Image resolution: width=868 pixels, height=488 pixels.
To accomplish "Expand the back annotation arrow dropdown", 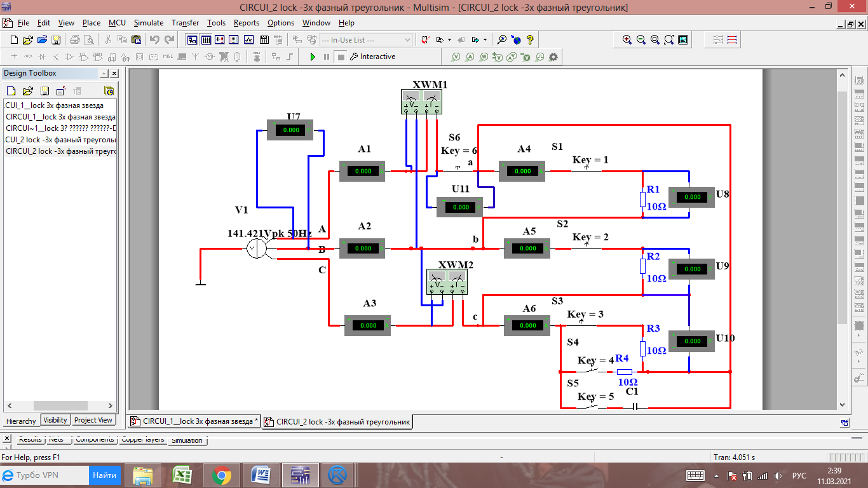I will [449, 40].
